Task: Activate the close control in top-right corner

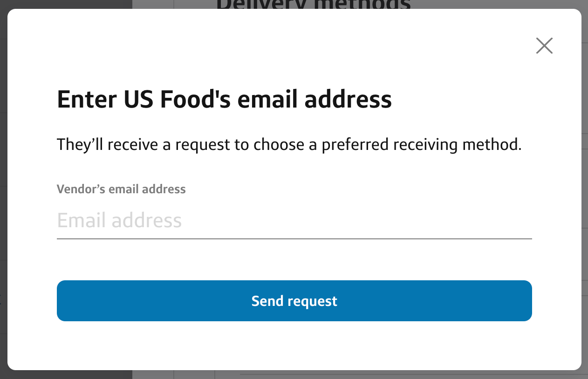Action: 544,46
